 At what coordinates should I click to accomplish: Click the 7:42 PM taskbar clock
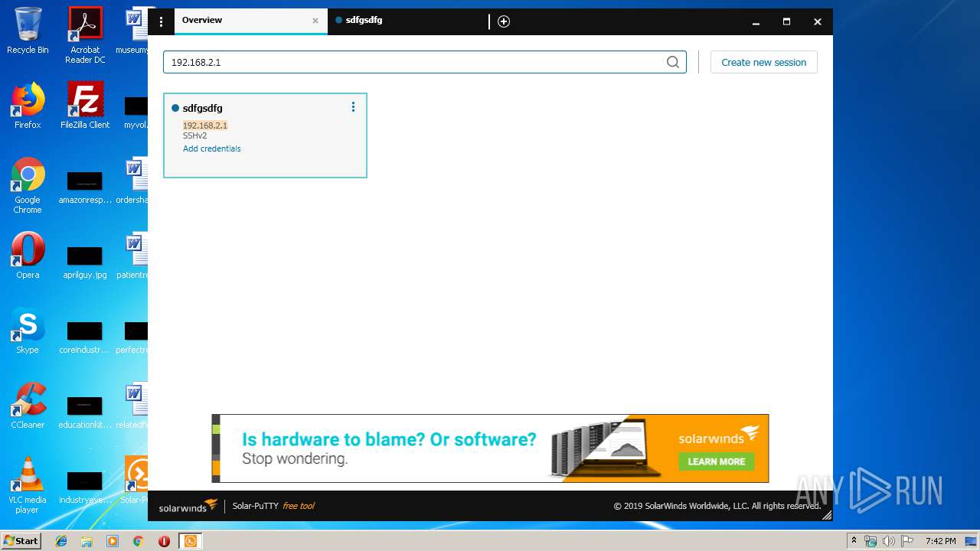tap(940, 541)
